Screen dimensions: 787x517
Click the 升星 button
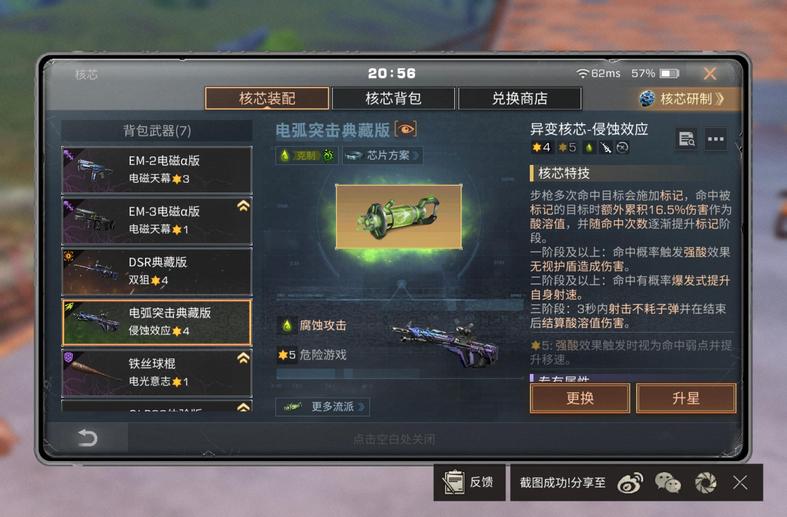(x=686, y=398)
